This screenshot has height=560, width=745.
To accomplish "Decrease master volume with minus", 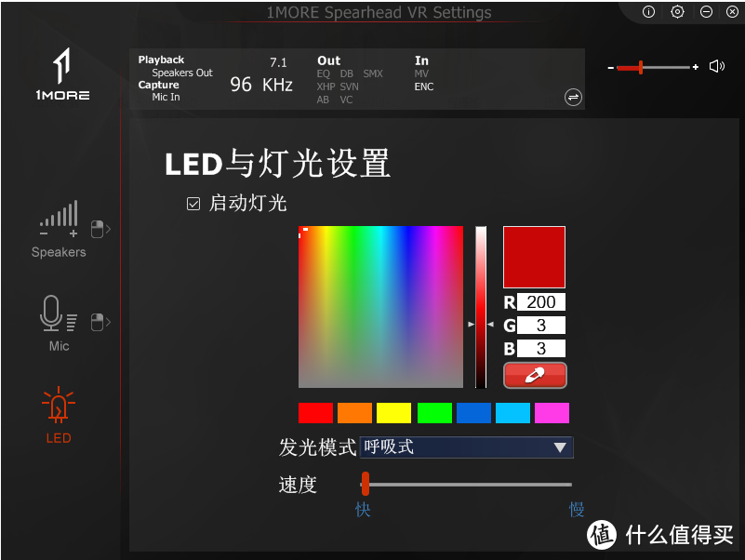I will click(610, 68).
